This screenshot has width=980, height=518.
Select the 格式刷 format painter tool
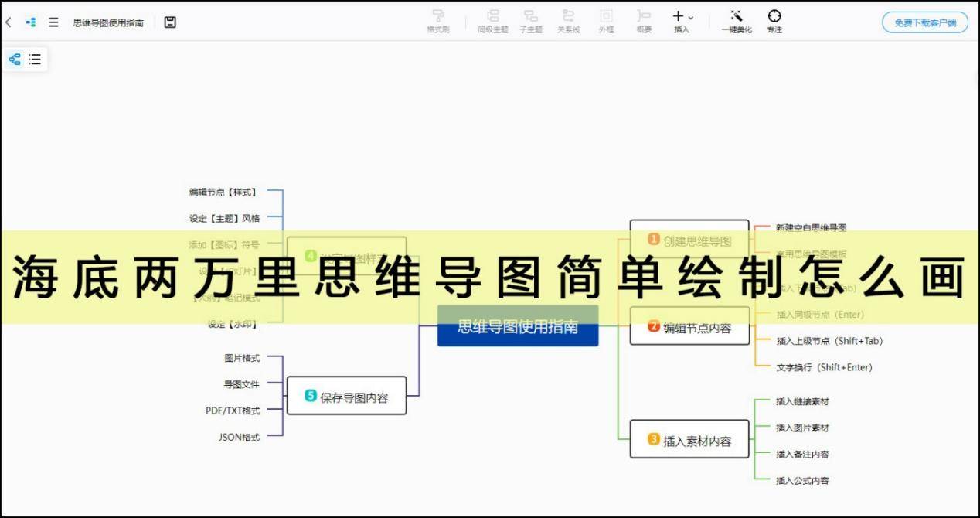click(x=438, y=22)
